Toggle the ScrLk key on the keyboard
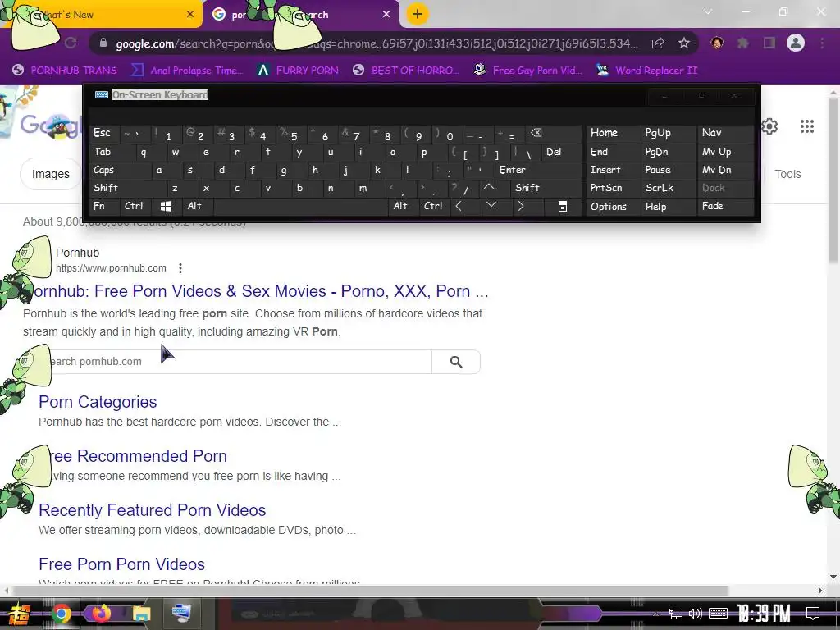 click(668, 188)
